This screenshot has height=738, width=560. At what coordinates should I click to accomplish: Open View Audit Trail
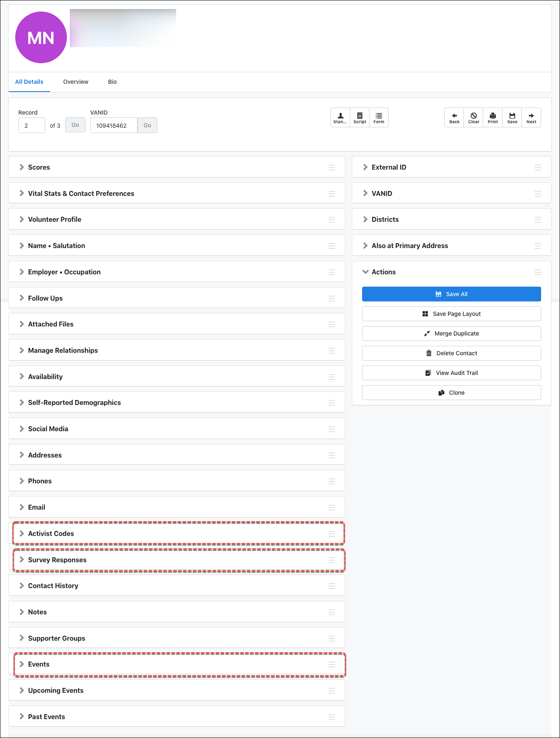pos(452,373)
